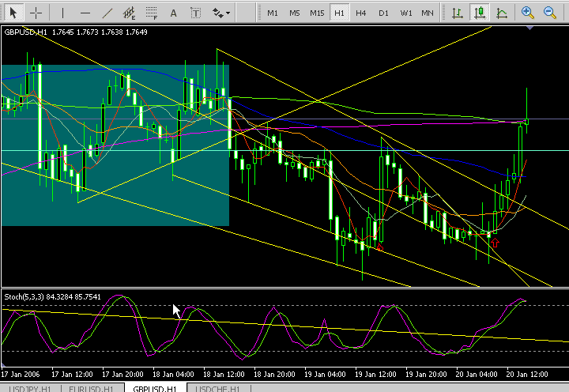Select the text label tool
The image size is (569, 392).
tap(196, 13)
